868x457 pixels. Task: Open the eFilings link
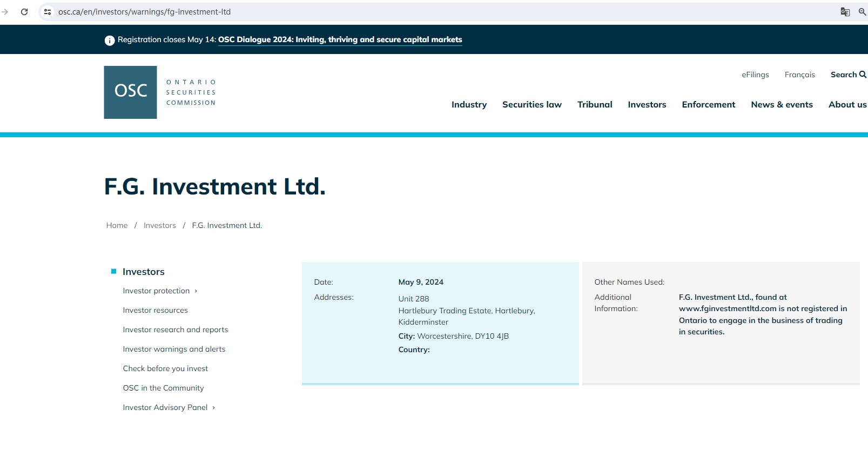(755, 75)
